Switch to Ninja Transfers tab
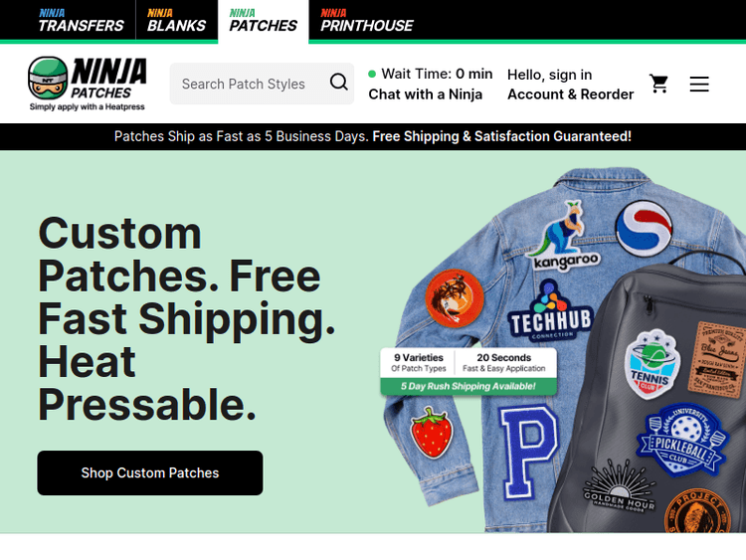 [x=81, y=20]
